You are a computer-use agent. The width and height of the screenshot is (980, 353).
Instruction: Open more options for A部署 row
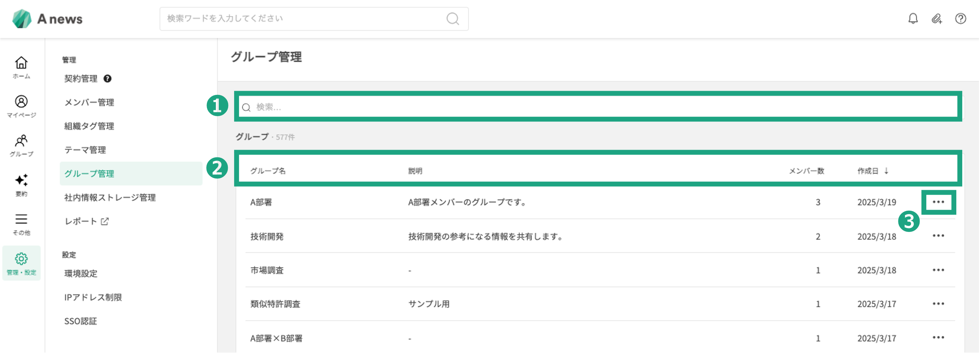938,202
